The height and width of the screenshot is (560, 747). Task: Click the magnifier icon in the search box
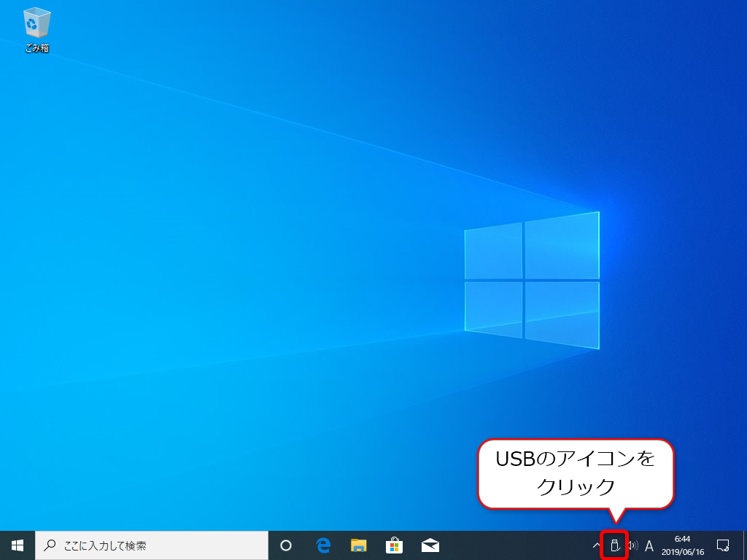[x=49, y=545]
